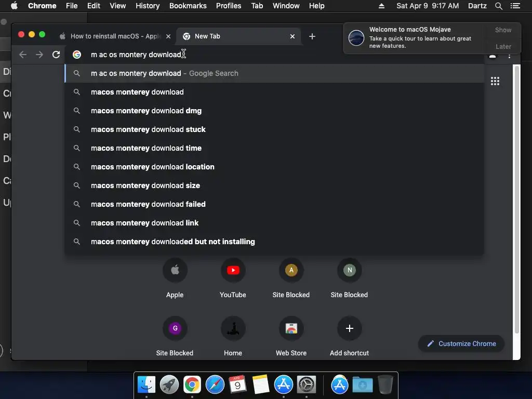Close the How to reinstall macOS tab
The image size is (532, 399).
(168, 36)
